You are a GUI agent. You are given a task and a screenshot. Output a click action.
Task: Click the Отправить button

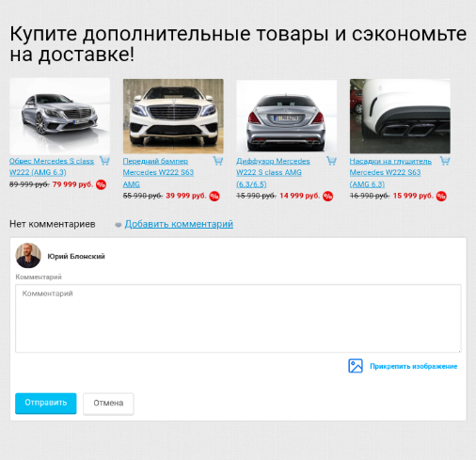point(46,403)
